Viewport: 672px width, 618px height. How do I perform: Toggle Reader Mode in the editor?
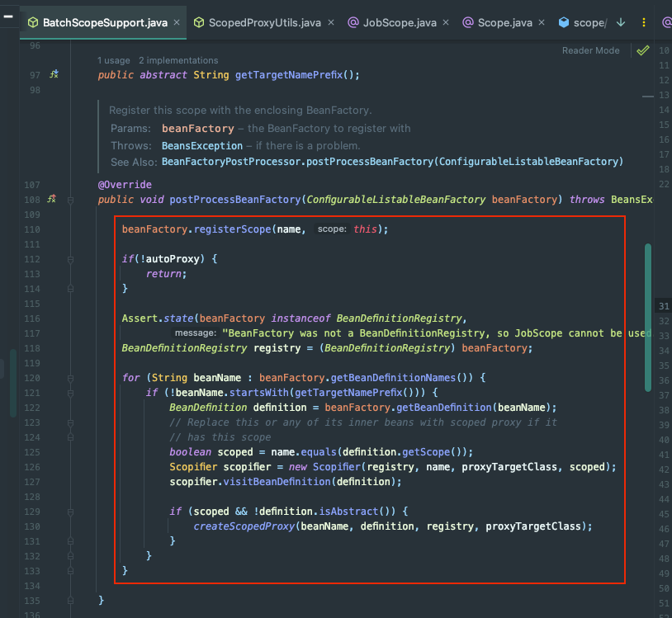pyautogui.click(x=590, y=50)
